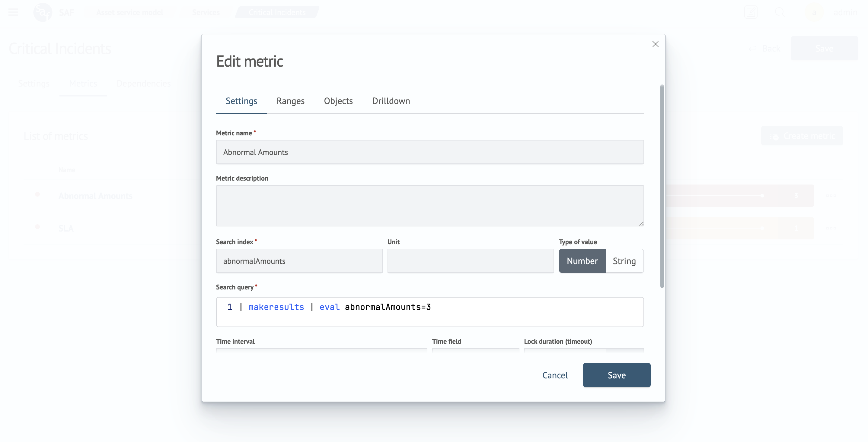Open SLA metric in list

pos(66,229)
